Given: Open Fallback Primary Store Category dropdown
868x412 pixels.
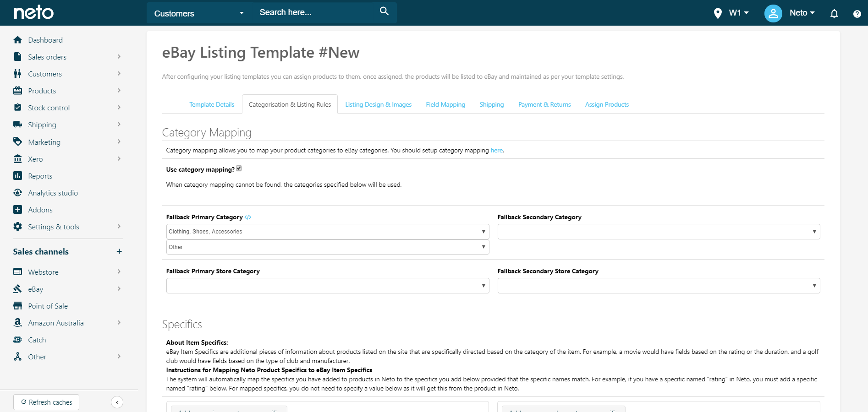Looking at the screenshot, I should tap(328, 286).
